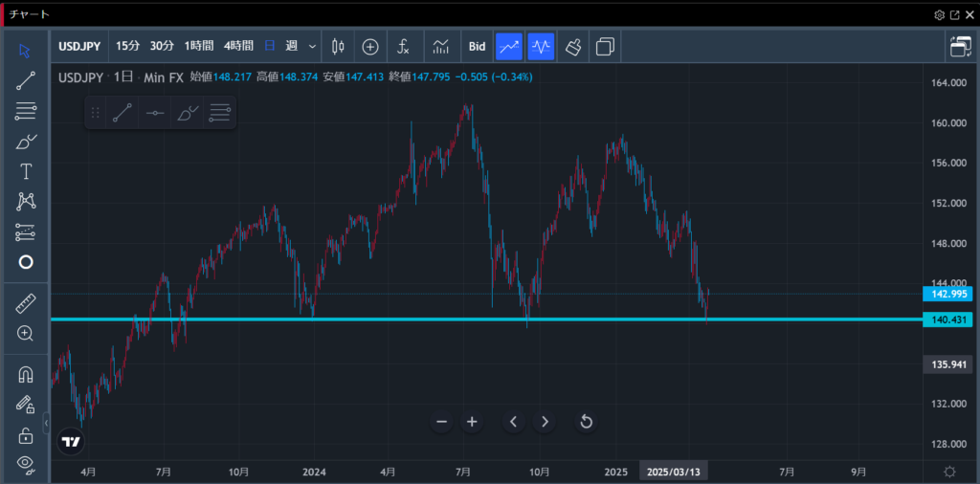The image size is (980, 484).
Task: Switch to the 4時間 timeframe
Action: tap(238, 46)
